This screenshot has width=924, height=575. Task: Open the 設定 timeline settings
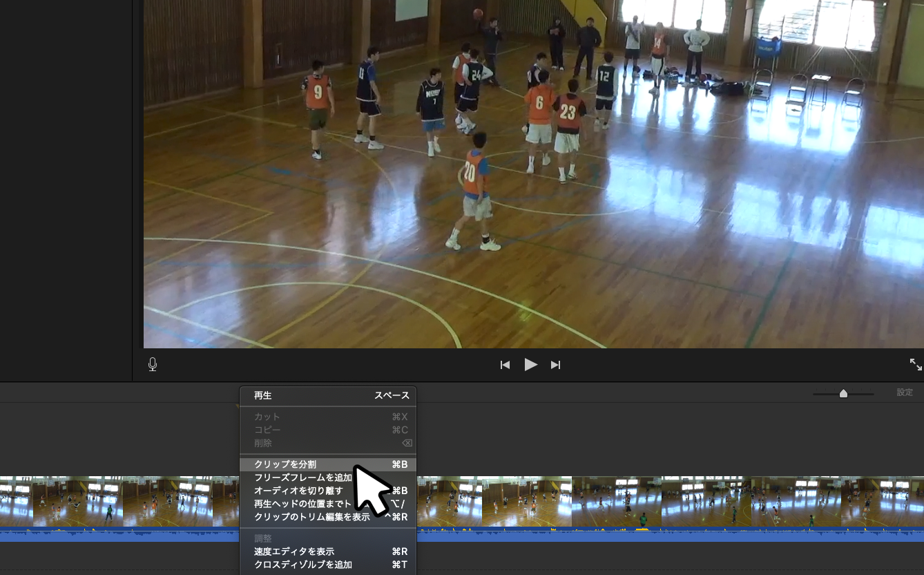(x=905, y=393)
